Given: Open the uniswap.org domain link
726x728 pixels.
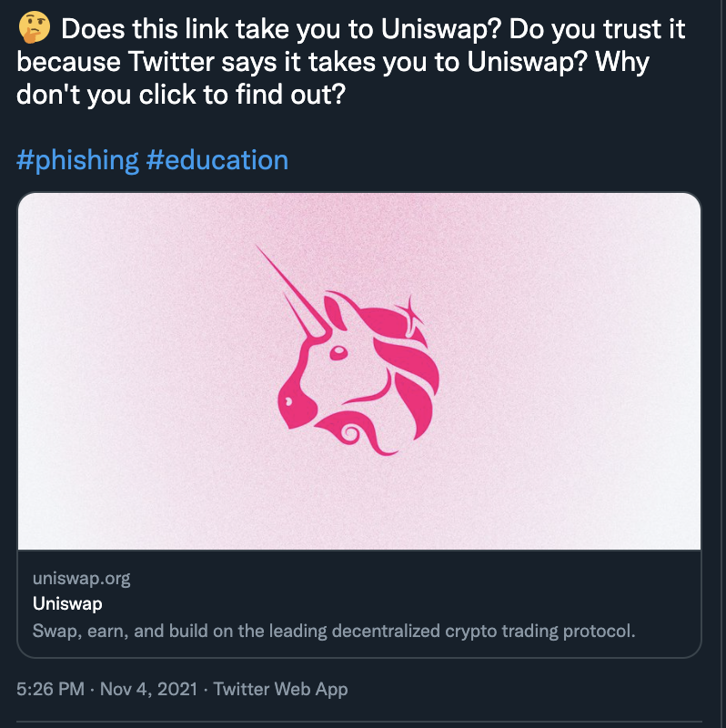Looking at the screenshot, I should click(x=81, y=579).
